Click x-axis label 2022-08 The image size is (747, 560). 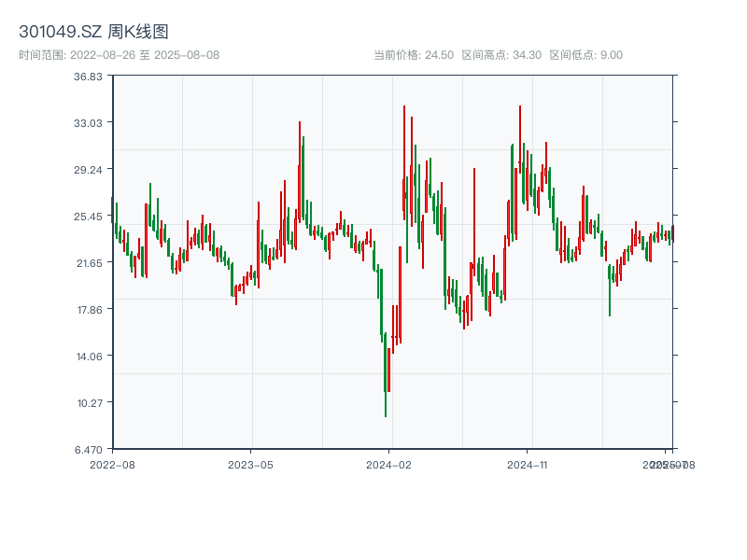112,465
